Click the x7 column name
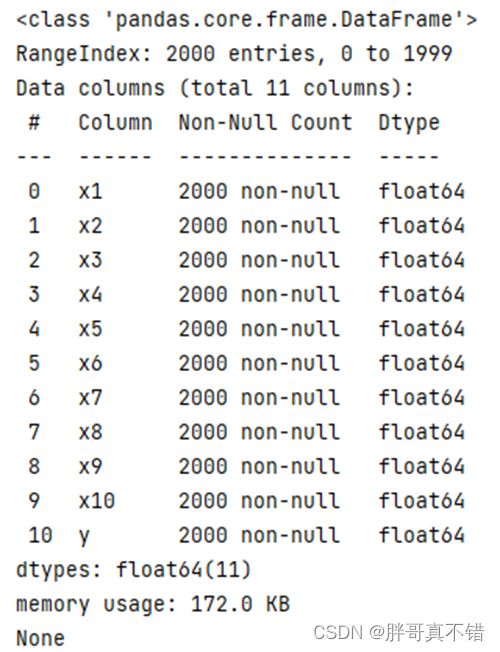 (x=91, y=398)
